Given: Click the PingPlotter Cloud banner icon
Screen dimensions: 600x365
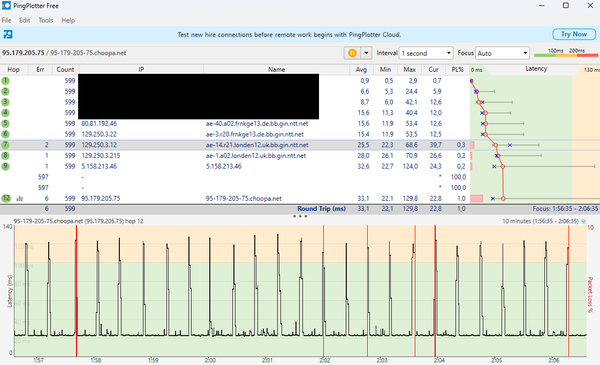Looking at the screenshot, I should click(8, 34).
